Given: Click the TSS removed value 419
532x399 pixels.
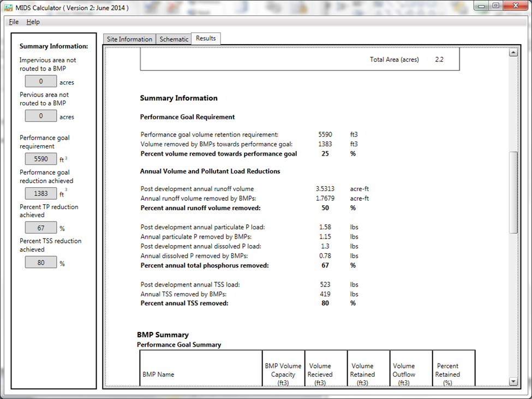Looking at the screenshot, I should (325, 294).
